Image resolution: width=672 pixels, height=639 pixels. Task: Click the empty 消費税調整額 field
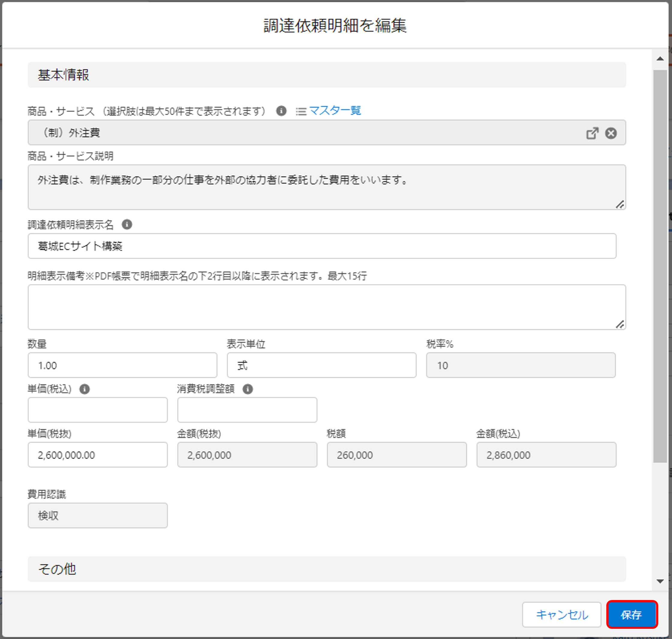[x=247, y=410]
